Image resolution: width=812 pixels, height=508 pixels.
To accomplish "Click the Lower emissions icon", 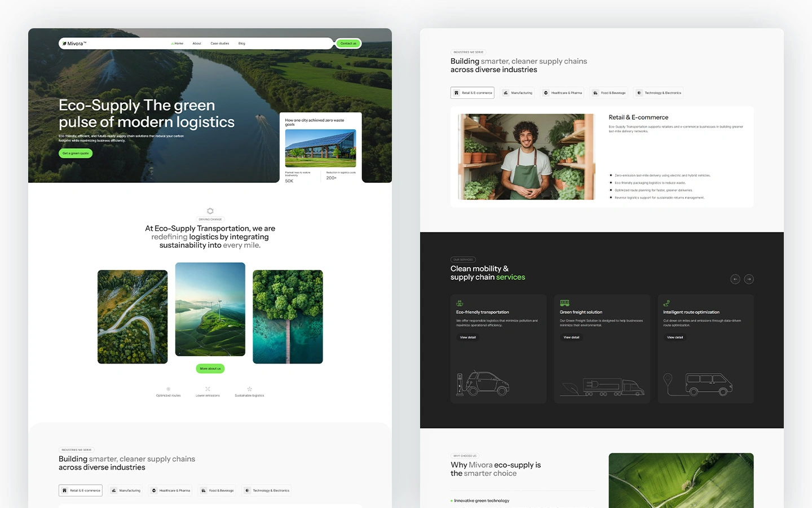I will 208,389.
